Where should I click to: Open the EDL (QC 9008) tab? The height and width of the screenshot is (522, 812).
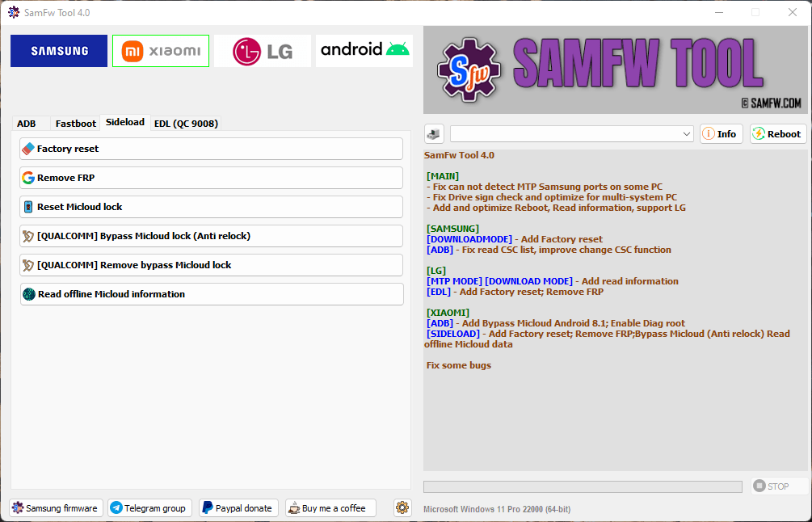click(x=186, y=124)
